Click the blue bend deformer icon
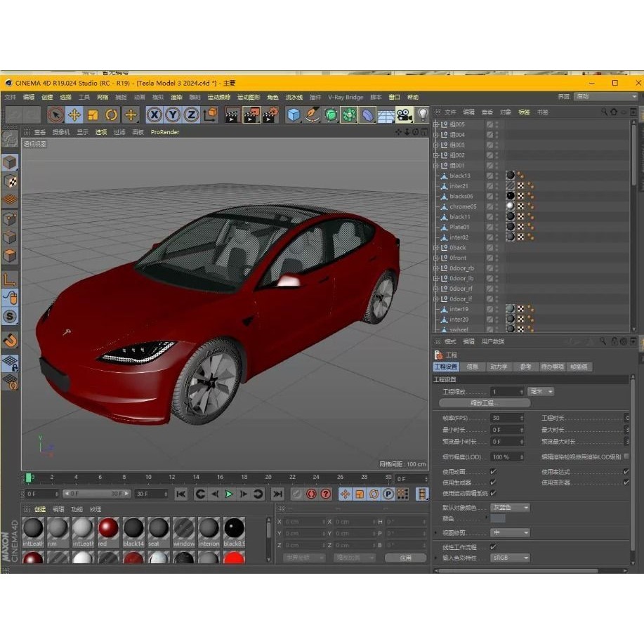Image resolution: width=644 pixels, height=644 pixels. (x=367, y=115)
